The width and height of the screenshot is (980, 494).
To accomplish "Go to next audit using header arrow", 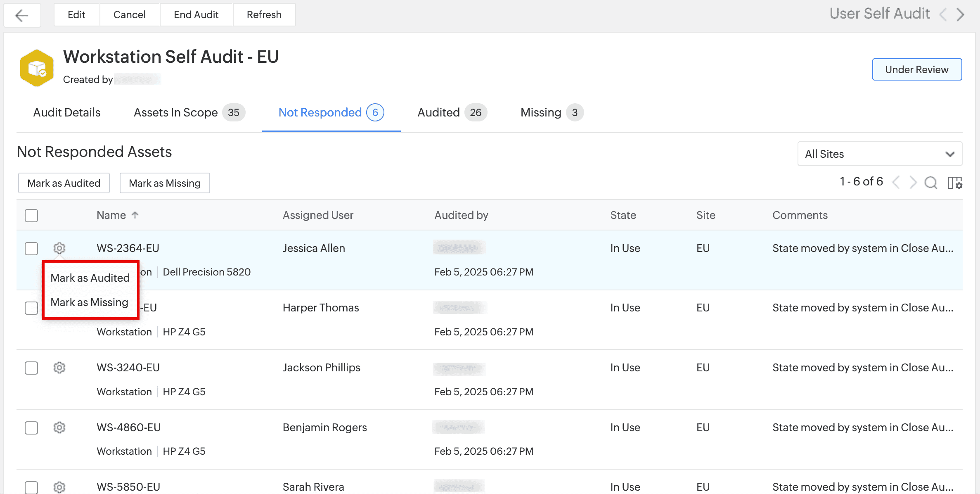I will click(x=961, y=15).
